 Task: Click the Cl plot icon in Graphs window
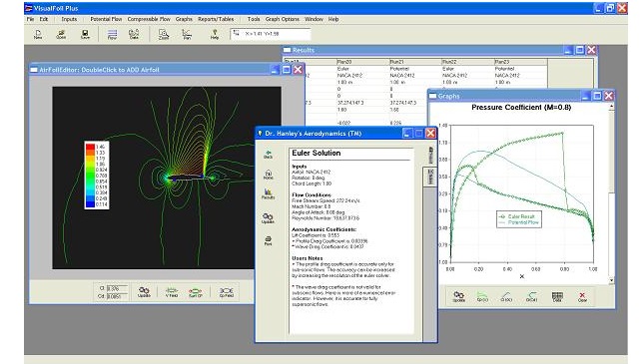click(x=506, y=297)
